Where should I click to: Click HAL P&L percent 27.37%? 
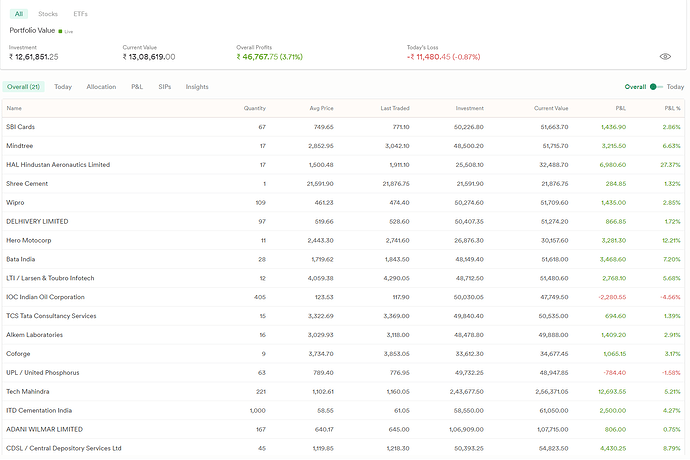pyautogui.click(x=670, y=165)
